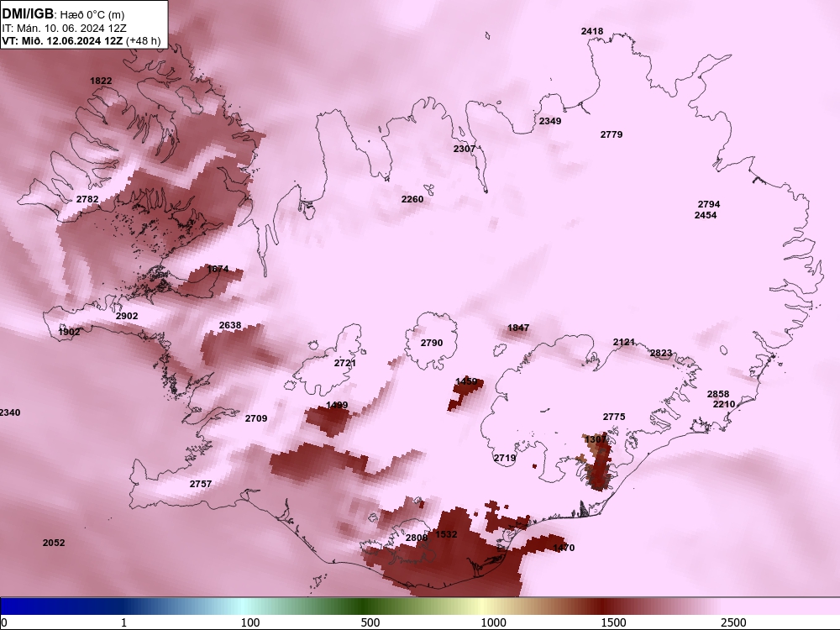This screenshot has width=840, height=630.
Task: Click the map value 2307
Action: coord(465,149)
